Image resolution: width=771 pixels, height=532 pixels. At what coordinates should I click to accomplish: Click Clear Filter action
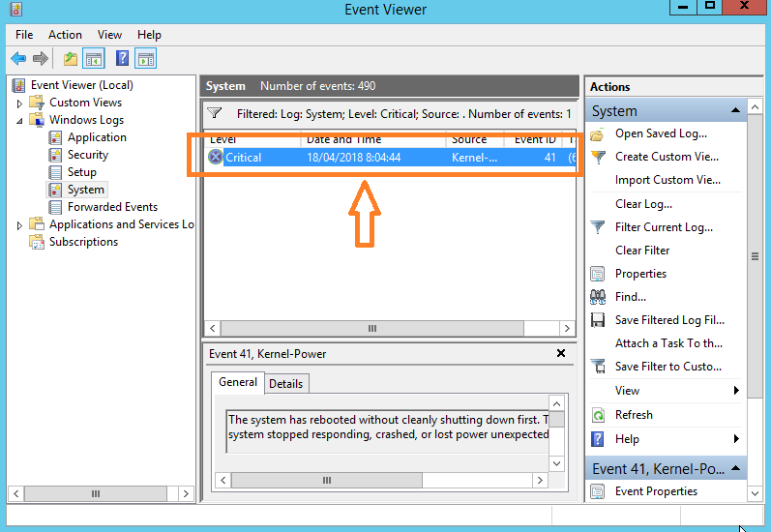pyautogui.click(x=642, y=251)
